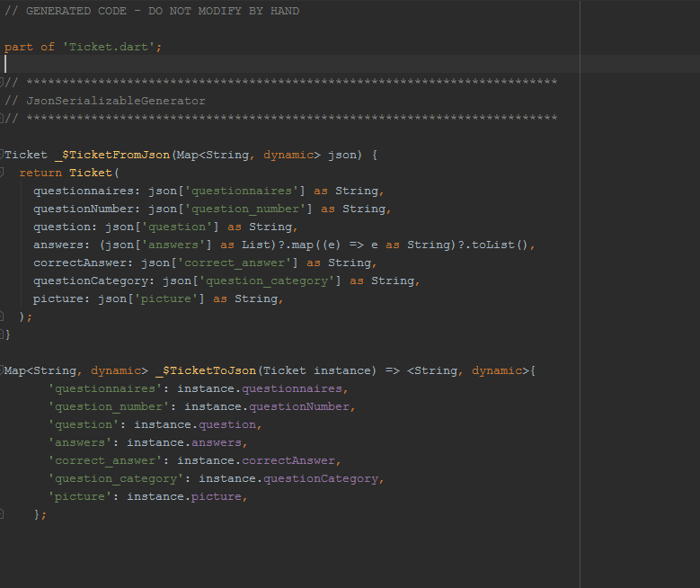Collapse the fold marker beside _$TicketToJson map

click(2, 370)
